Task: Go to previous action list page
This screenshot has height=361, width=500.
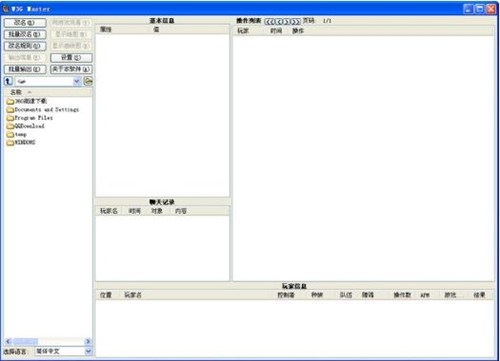Action: pyautogui.click(x=279, y=22)
